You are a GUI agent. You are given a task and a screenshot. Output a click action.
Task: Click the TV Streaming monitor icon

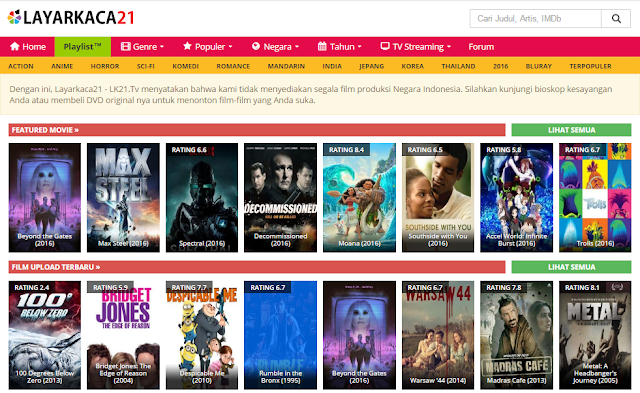[385, 46]
